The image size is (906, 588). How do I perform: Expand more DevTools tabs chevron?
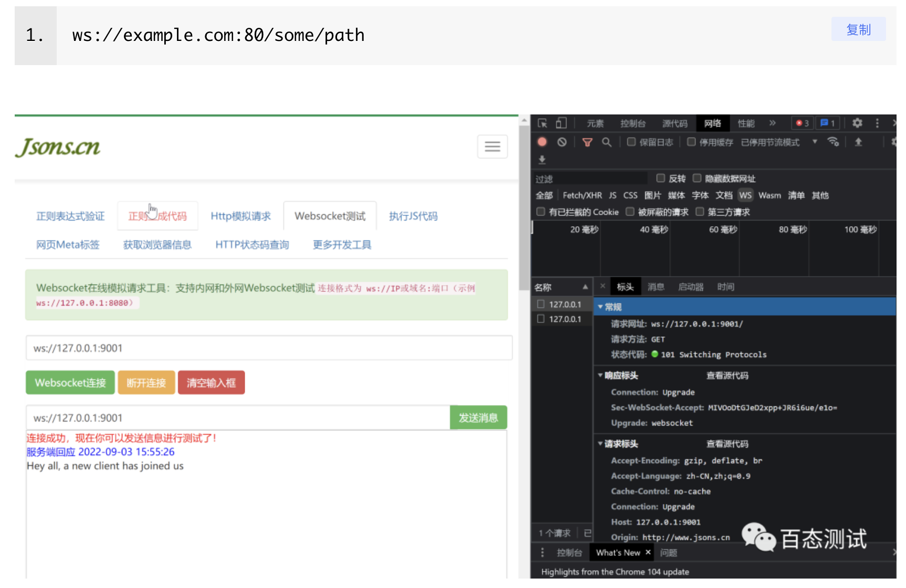[772, 123]
